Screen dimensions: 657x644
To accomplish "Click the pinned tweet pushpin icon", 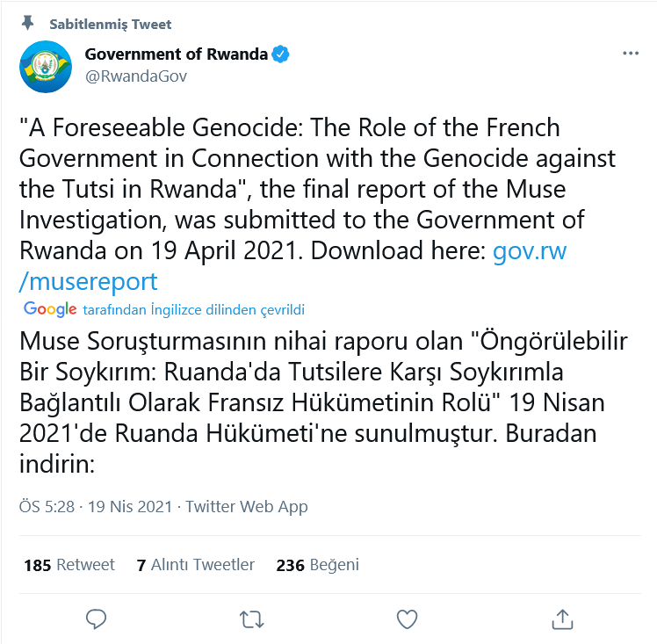I will tap(27, 23).
